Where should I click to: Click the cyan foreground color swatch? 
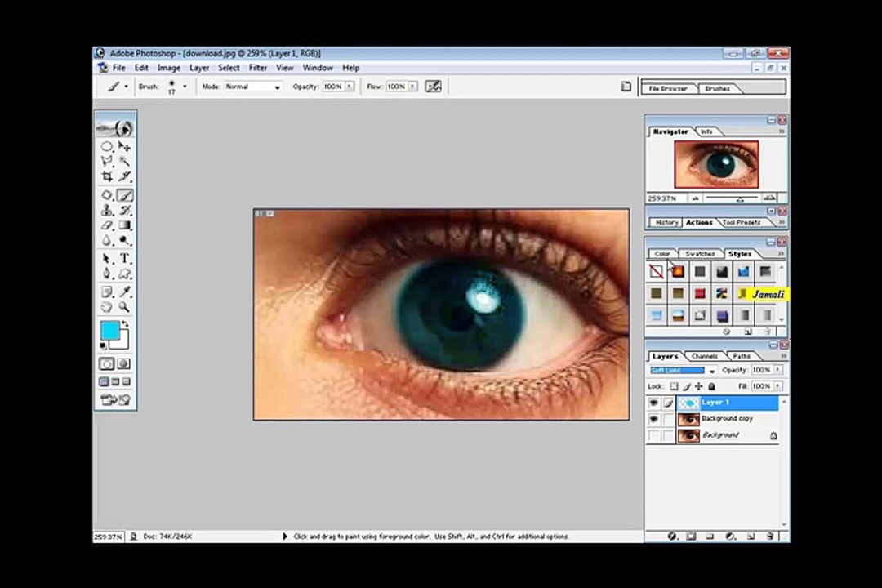(109, 330)
